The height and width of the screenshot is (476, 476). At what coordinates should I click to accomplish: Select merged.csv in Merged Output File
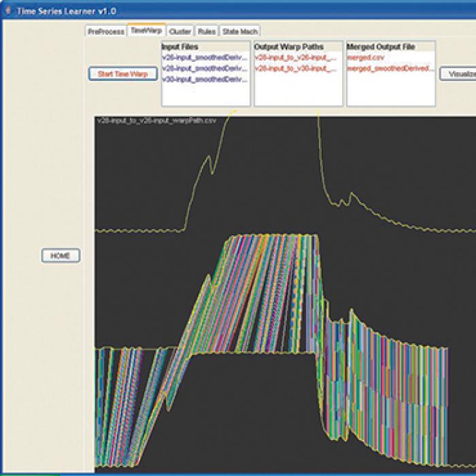pos(366,58)
